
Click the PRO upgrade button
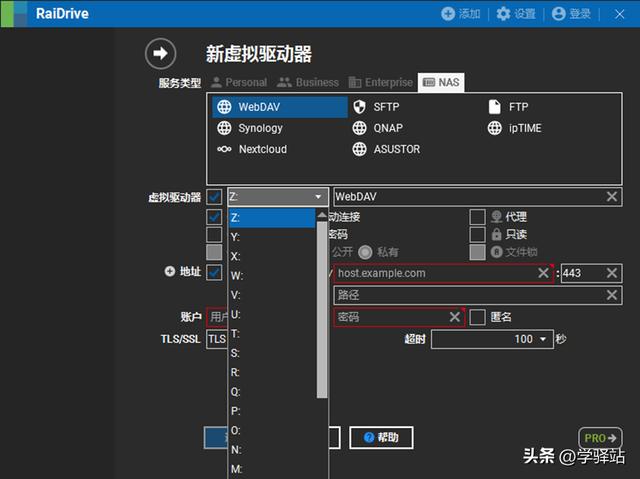coord(600,438)
